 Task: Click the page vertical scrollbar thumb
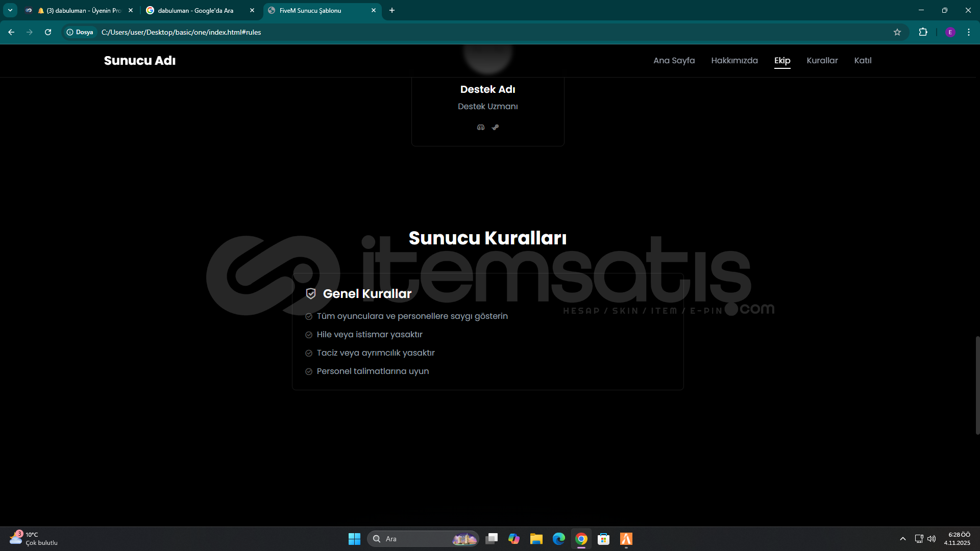pyautogui.click(x=977, y=385)
